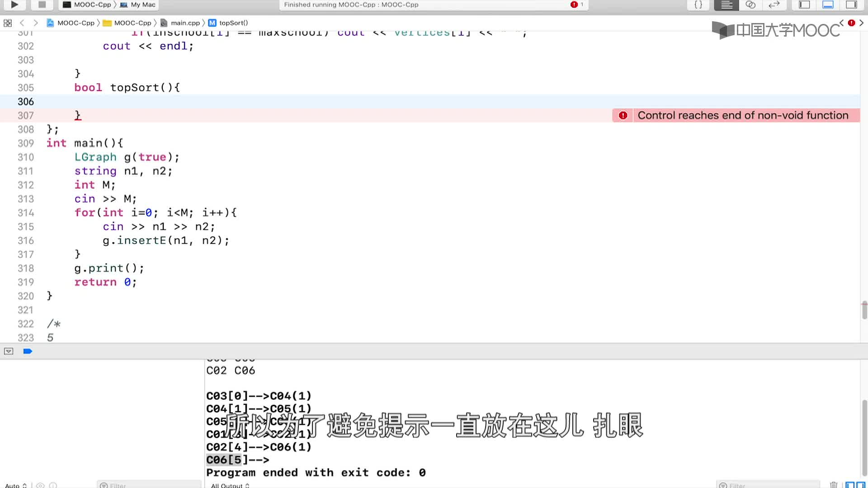Click the 'Finished running MOOC-Cpp' status field
The width and height of the screenshot is (868, 488).
[x=434, y=5]
